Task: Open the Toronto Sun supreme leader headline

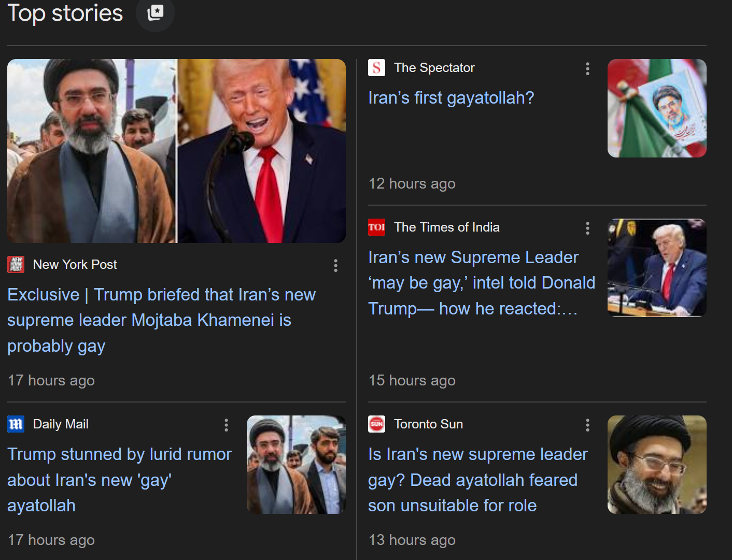Action: coord(478,480)
